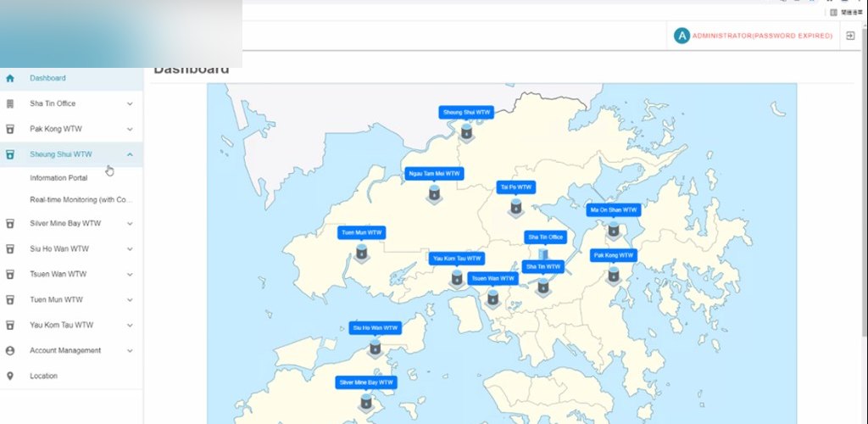This screenshot has width=868, height=424.
Task: Click the Sheung Shui WTW tank icon on map
Action: 467,131
